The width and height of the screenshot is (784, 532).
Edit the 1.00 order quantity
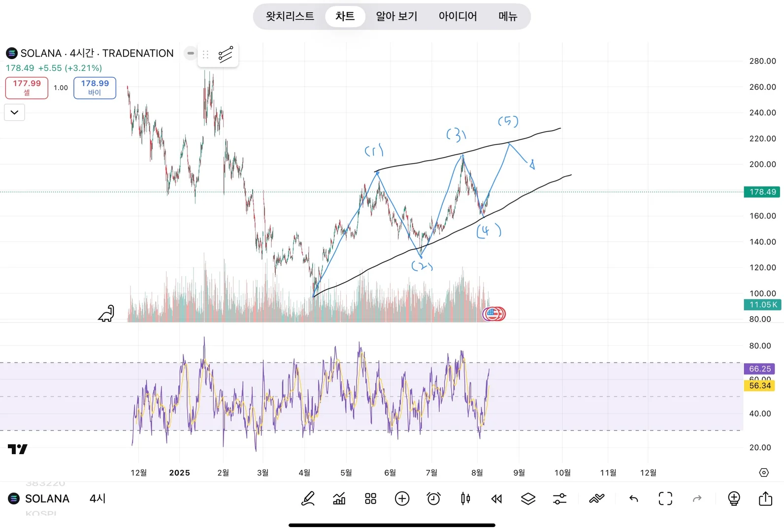(61, 88)
